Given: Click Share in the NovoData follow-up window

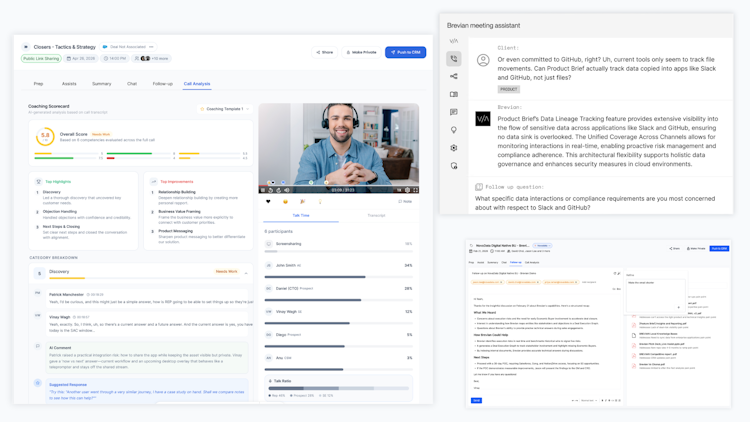Looking at the screenshot, I should click(x=674, y=248).
